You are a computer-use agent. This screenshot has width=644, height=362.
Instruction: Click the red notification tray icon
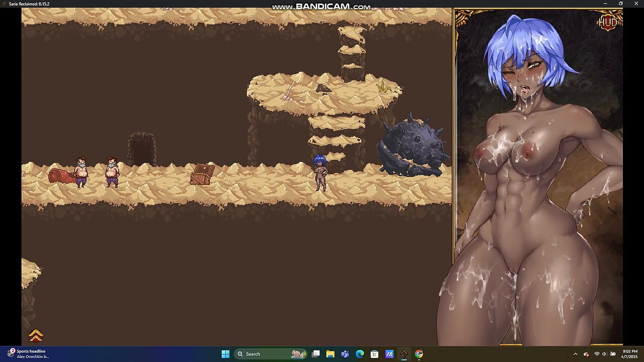[x=586, y=354]
